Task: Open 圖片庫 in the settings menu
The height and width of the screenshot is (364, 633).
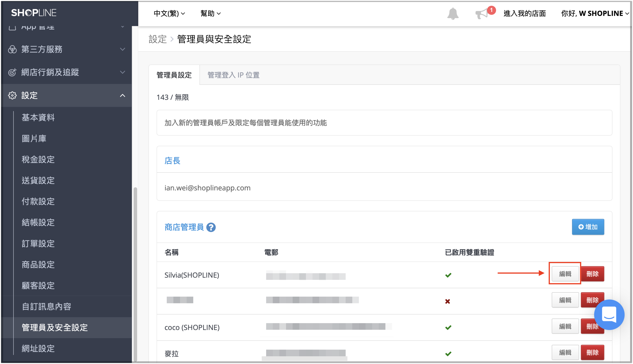Action: tap(34, 138)
